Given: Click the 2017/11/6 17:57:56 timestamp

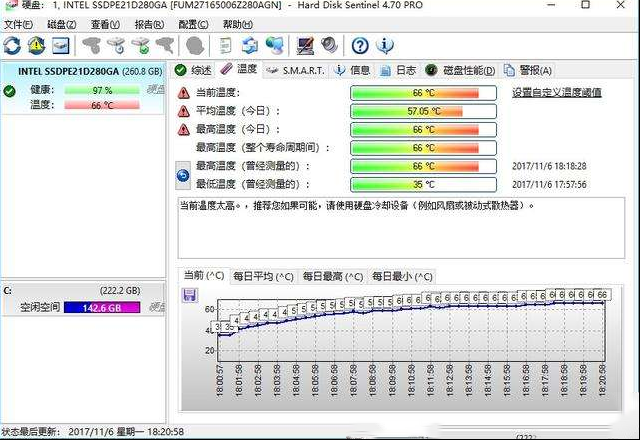Looking at the screenshot, I should pyautogui.click(x=549, y=184).
